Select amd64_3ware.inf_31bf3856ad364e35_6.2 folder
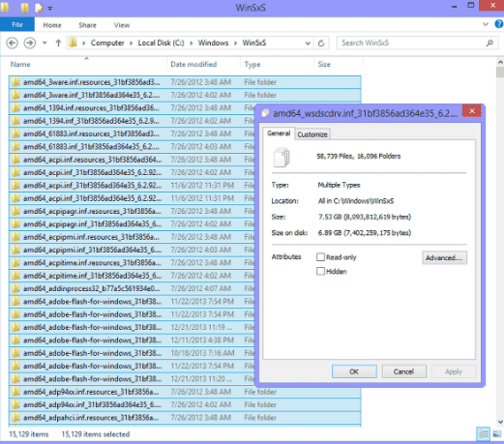The width and height of the screenshot is (504, 444). coord(185,95)
